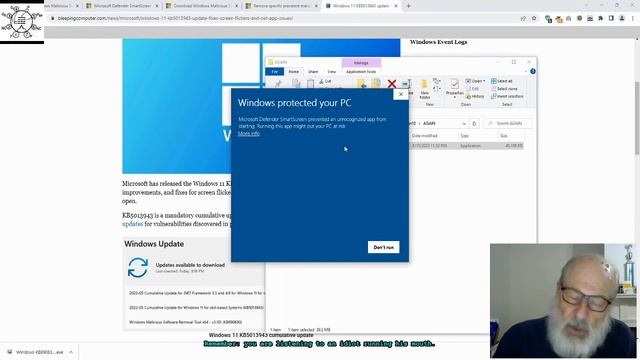
Task: Open the Extensions puzzle icon
Action: 601,18
